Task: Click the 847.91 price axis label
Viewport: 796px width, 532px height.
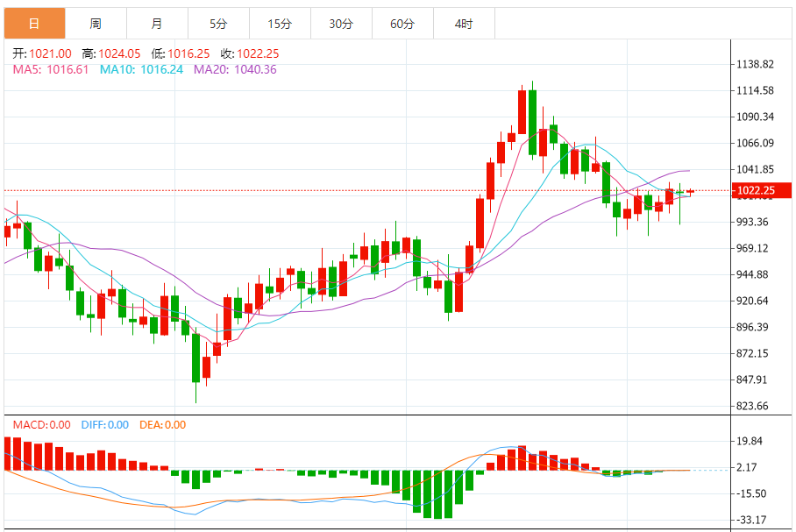Action: (x=752, y=379)
